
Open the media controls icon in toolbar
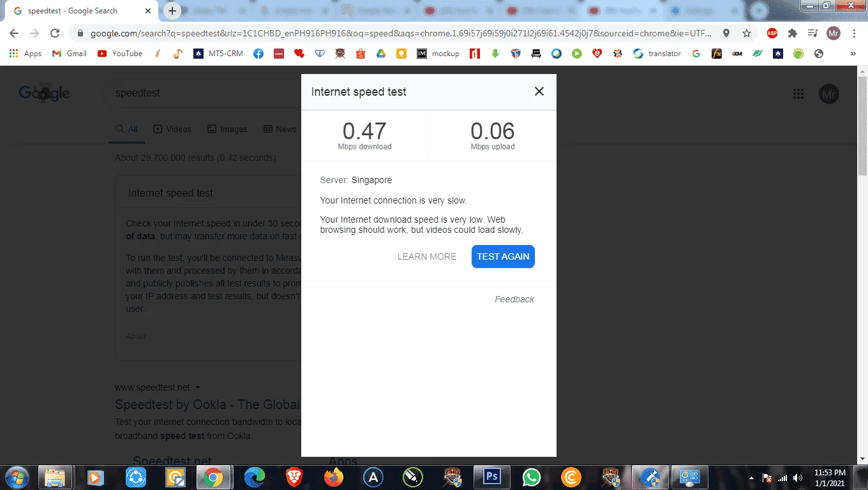pyautogui.click(x=813, y=33)
